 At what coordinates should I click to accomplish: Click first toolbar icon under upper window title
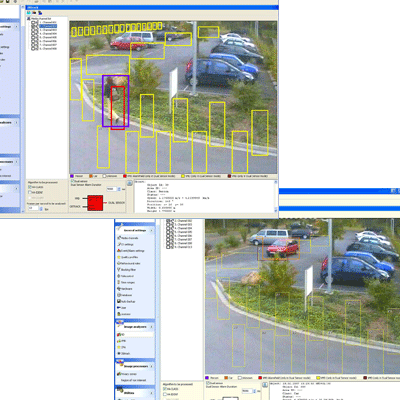[x=29, y=13]
